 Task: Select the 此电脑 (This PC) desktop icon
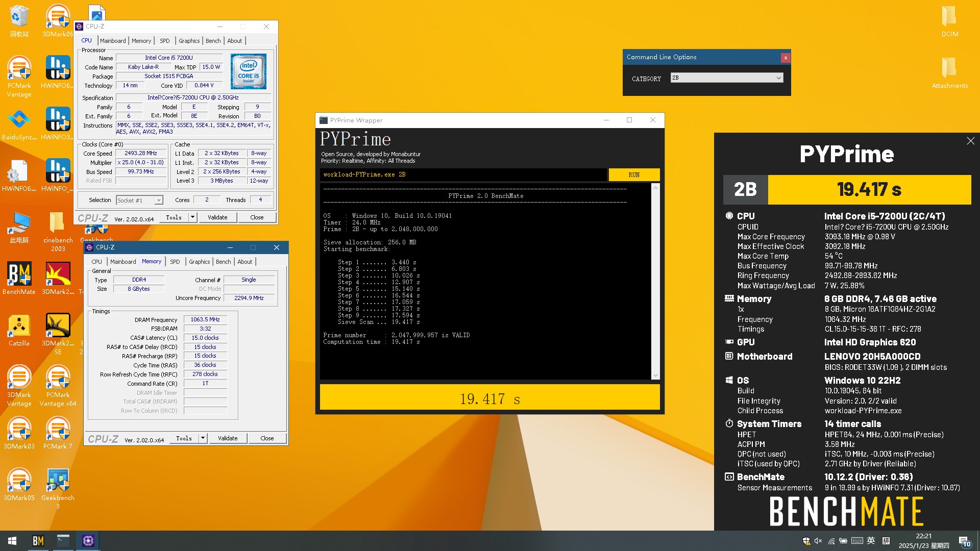[x=19, y=227]
